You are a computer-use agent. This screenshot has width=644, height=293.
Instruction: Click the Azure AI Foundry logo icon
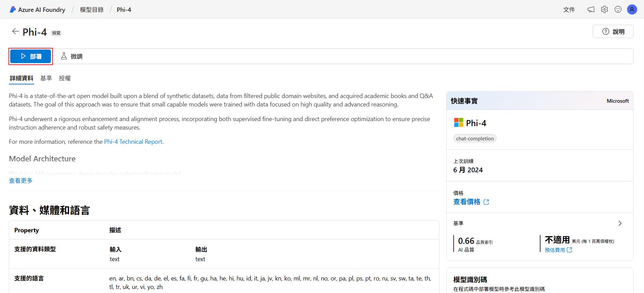click(13, 9)
